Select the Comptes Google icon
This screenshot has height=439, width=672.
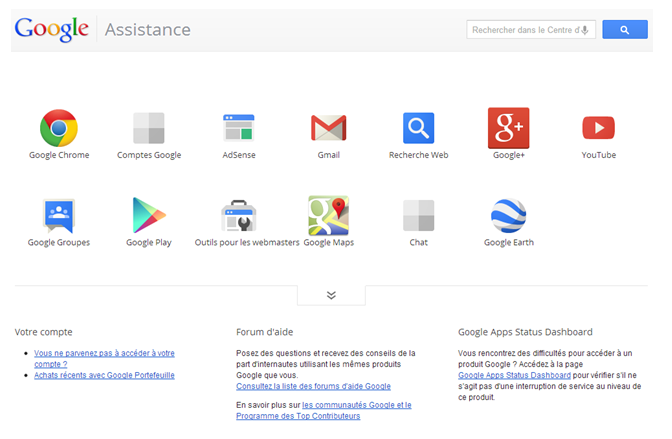[149, 128]
